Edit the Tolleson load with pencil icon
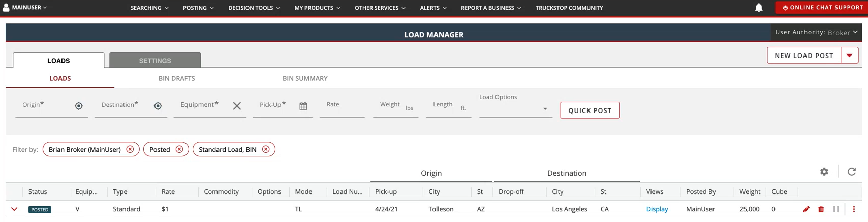This screenshot has height=222, width=868. point(806,209)
